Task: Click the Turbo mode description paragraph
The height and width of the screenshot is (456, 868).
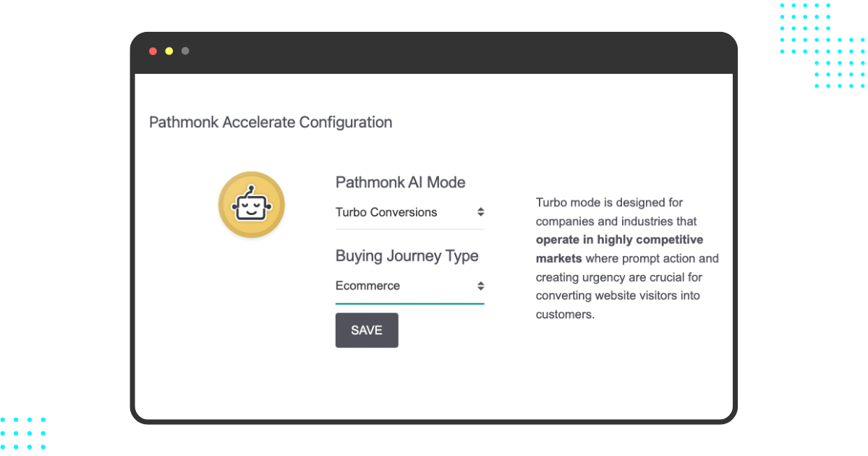Action: pos(626,258)
